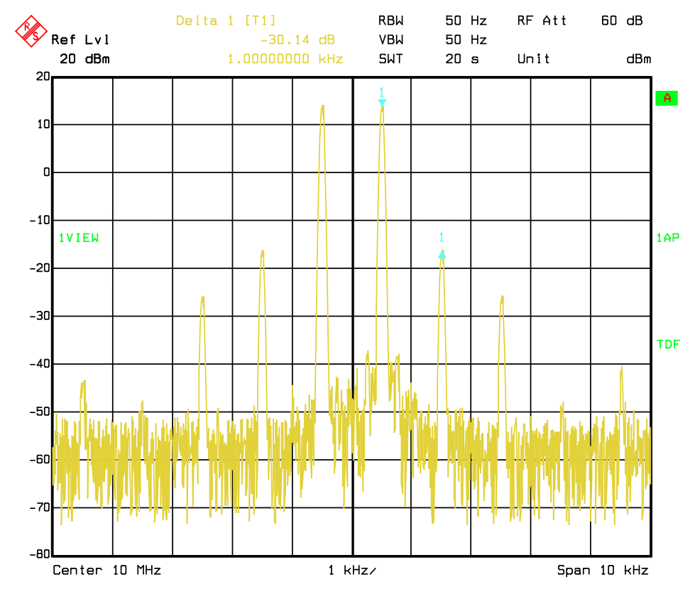695x616 pixels.
Task: Click the -30.14 dB delta reading
Action: (x=297, y=40)
